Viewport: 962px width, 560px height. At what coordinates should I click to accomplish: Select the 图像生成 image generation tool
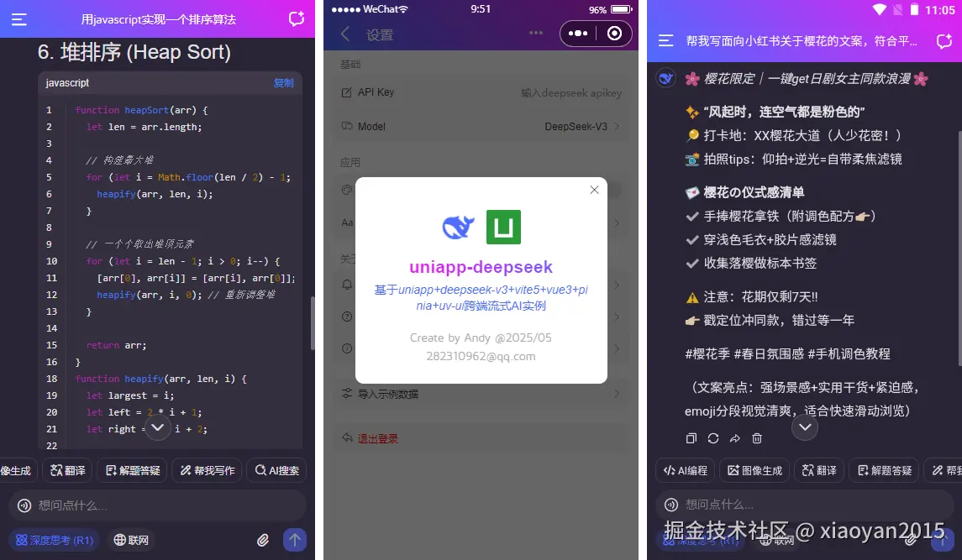[x=754, y=470]
